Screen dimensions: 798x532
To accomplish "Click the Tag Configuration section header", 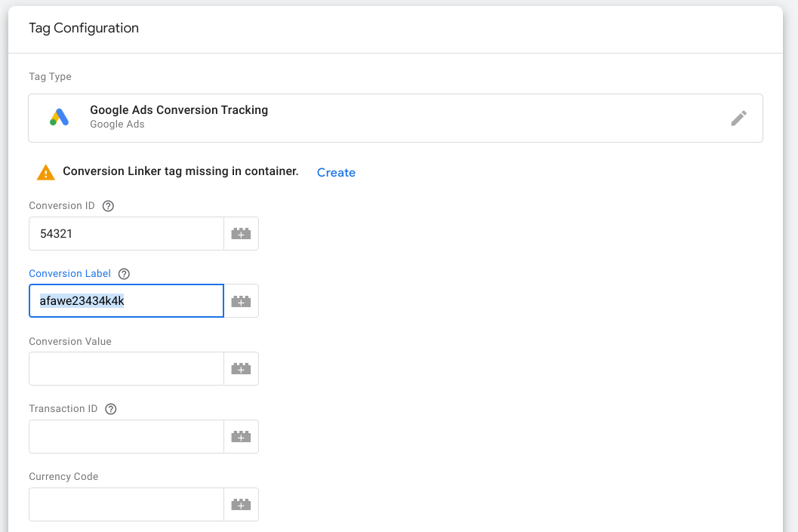I will tap(84, 28).
